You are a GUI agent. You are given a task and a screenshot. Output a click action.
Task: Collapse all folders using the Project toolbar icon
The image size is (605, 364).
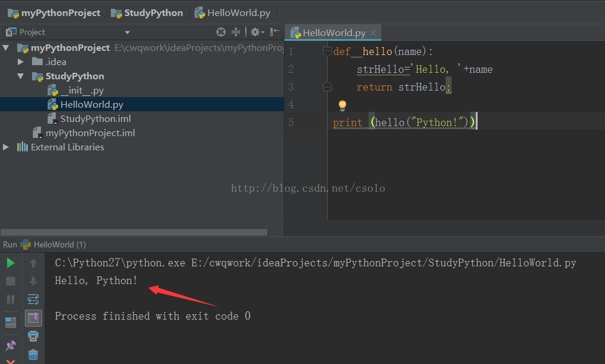click(x=236, y=32)
